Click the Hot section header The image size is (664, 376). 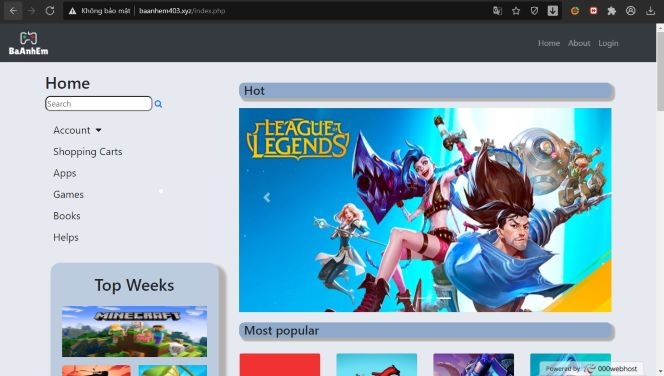tap(426, 91)
